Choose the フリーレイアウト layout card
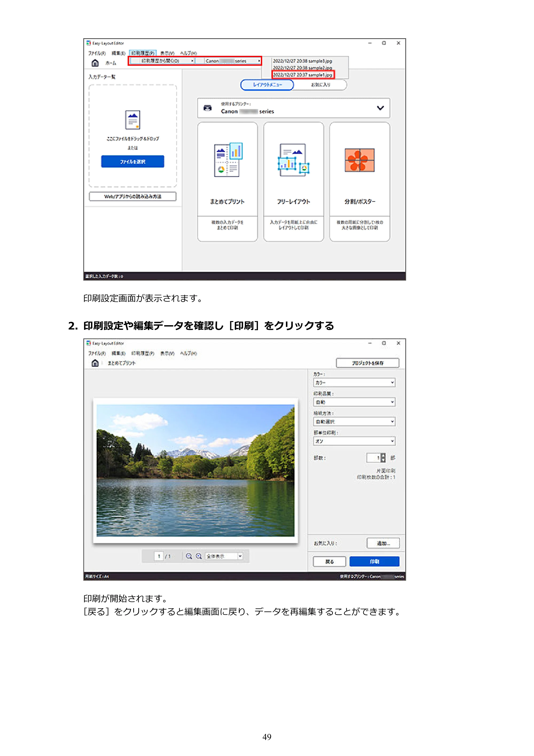 (x=293, y=182)
